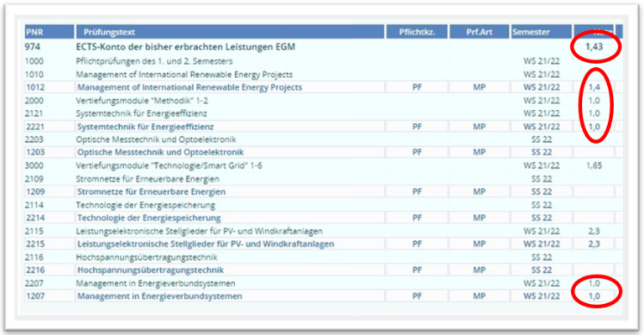Click the PF cell in row 1209
This screenshot has width=644, height=335.
(417, 191)
